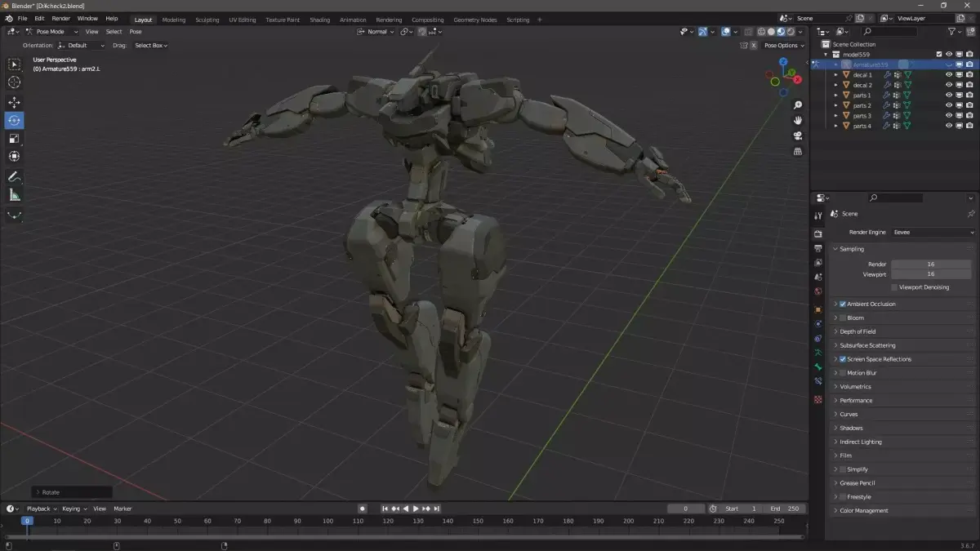Play the animation forward

coord(416,509)
